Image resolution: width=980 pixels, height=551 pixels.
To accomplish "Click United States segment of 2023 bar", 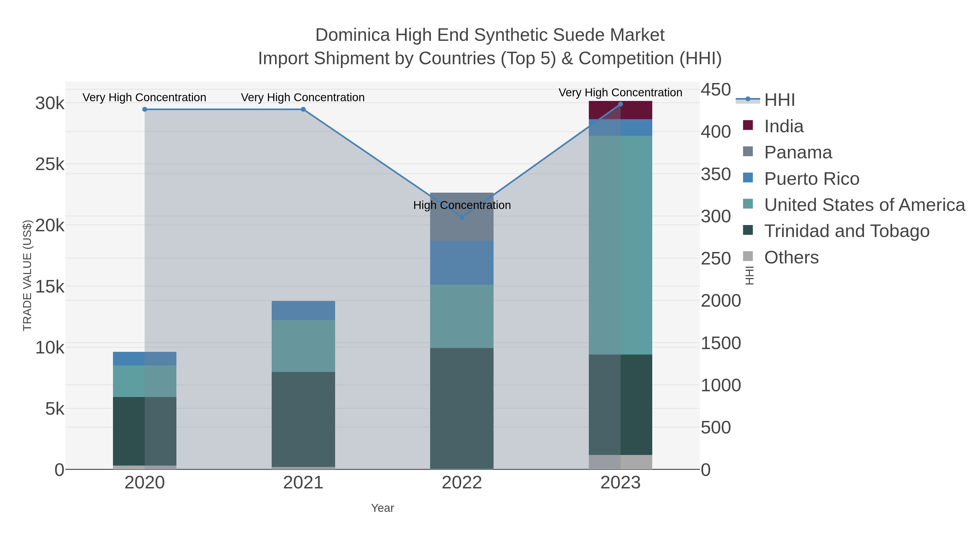I will [x=620, y=245].
